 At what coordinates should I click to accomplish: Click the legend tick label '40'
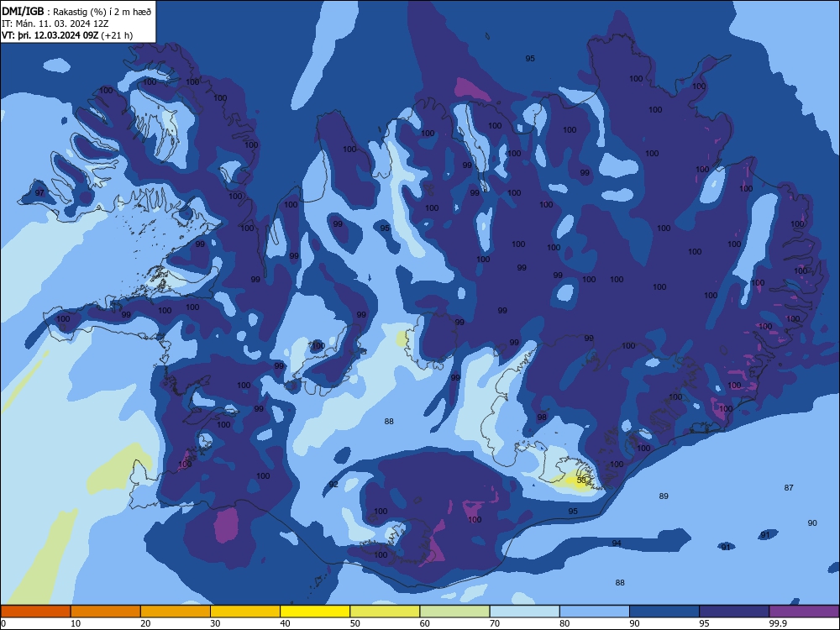coord(285,623)
